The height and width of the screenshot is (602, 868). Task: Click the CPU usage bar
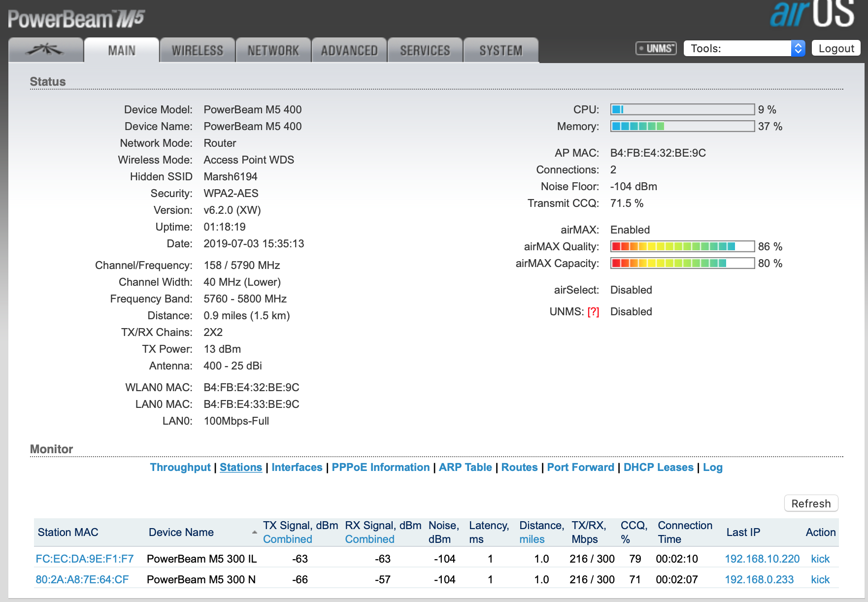pos(682,109)
